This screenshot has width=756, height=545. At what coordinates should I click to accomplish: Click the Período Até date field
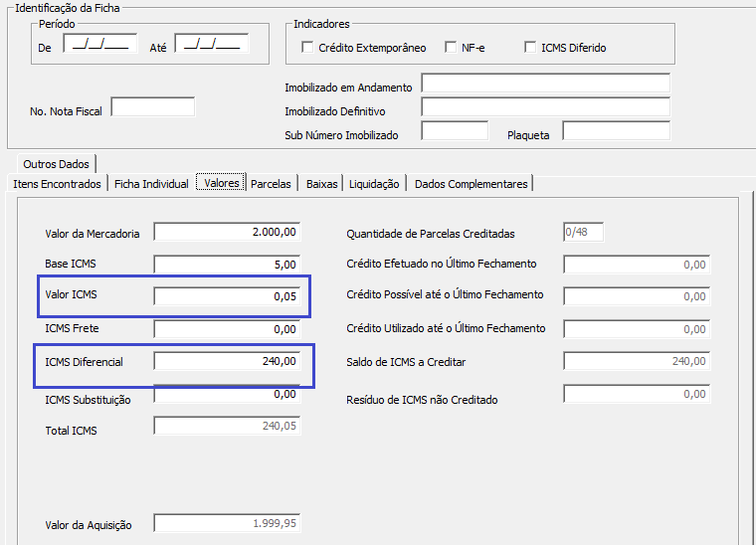[212, 44]
